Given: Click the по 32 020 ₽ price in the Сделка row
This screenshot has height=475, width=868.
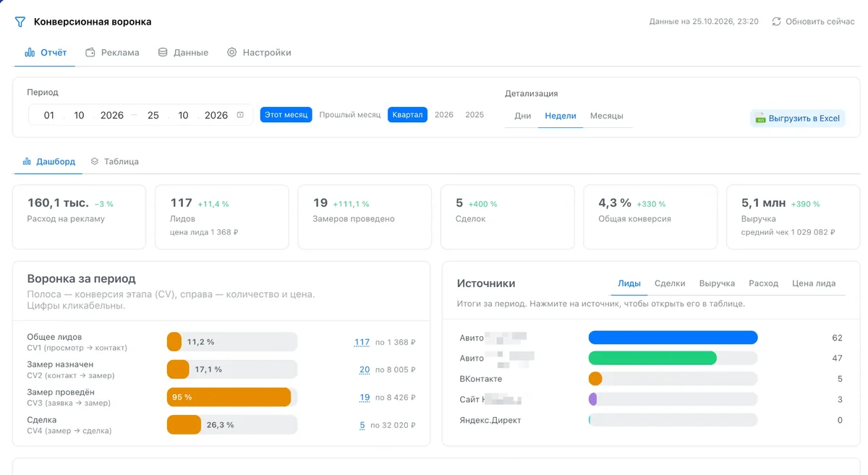Looking at the screenshot, I should point(393,425).
